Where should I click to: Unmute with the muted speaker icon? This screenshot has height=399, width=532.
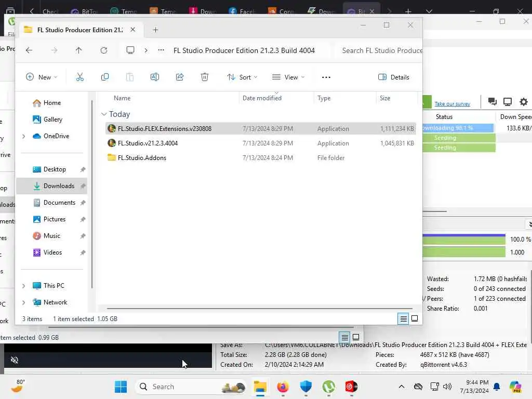tap(14, 360)
